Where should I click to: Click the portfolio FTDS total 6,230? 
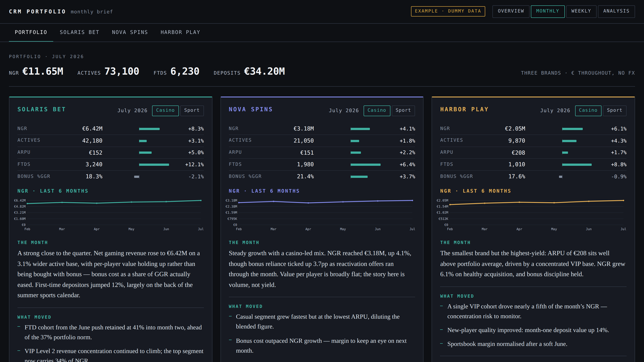click(x=185, y=72)
